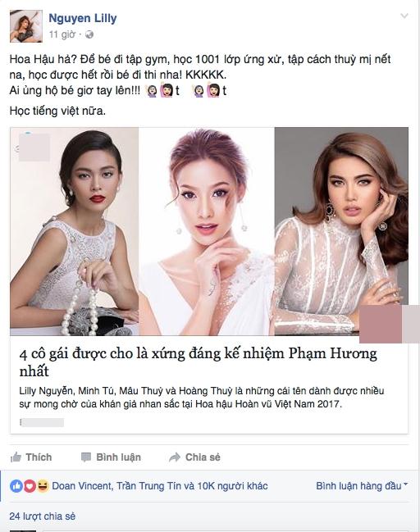View the 10K người khác reaction list

point(232,486)
